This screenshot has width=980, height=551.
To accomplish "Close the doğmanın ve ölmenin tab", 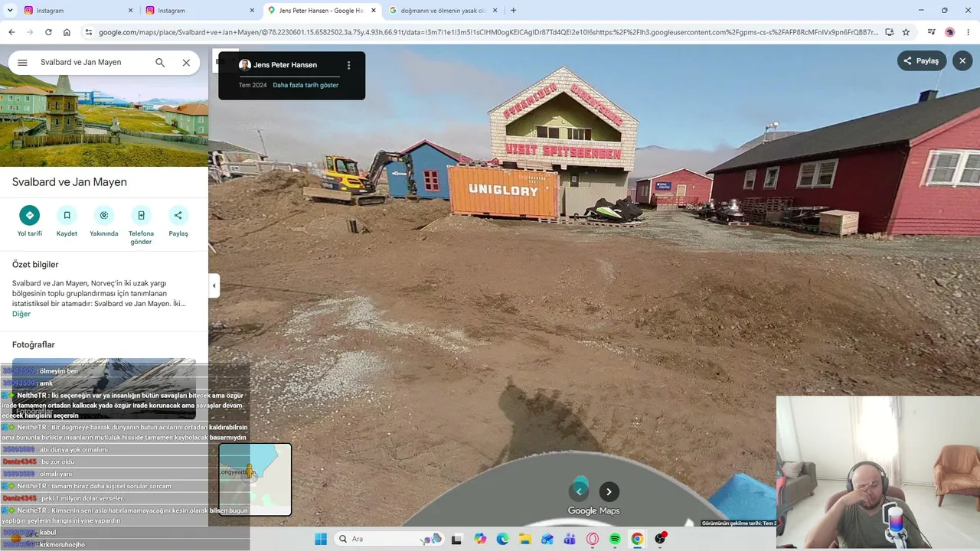I will coord(495,11).
